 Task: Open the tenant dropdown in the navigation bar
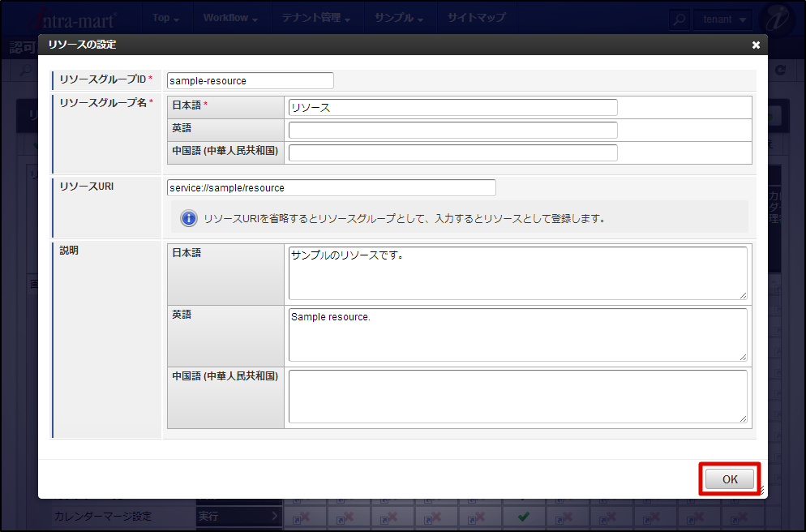pos(721,18)
